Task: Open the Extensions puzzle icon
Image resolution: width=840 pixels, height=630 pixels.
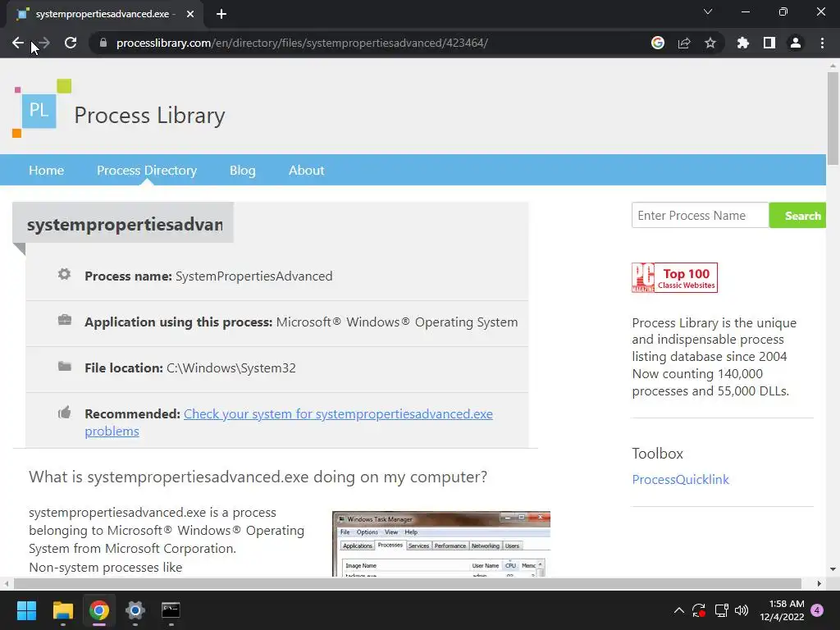Action: 742,43
